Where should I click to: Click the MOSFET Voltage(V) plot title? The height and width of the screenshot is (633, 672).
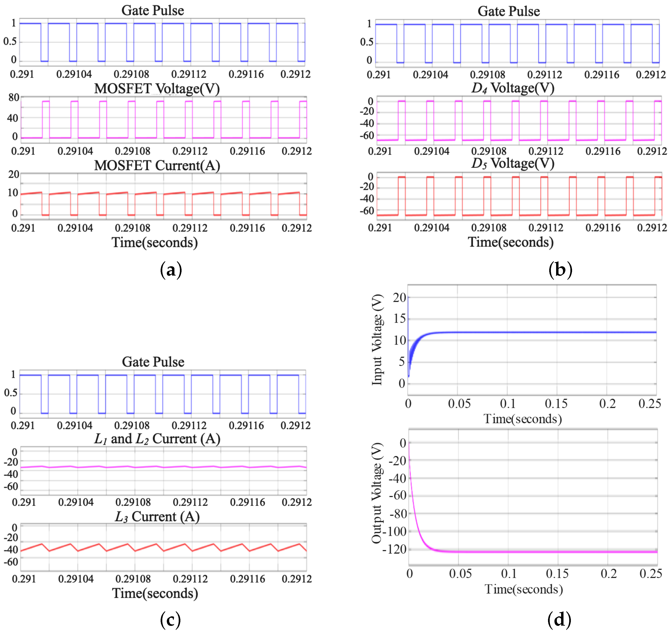tap(157, 89)
